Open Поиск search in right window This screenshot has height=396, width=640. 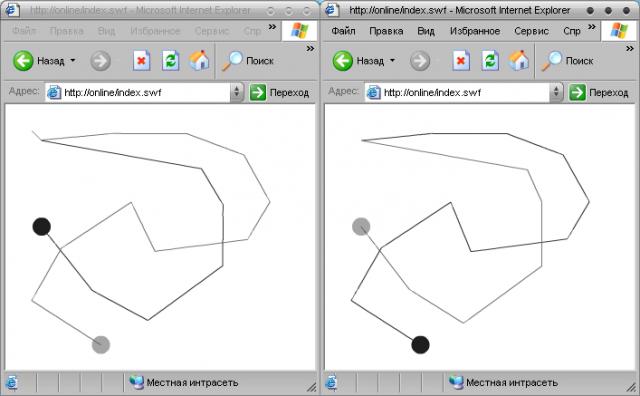(x=567, y=61)
